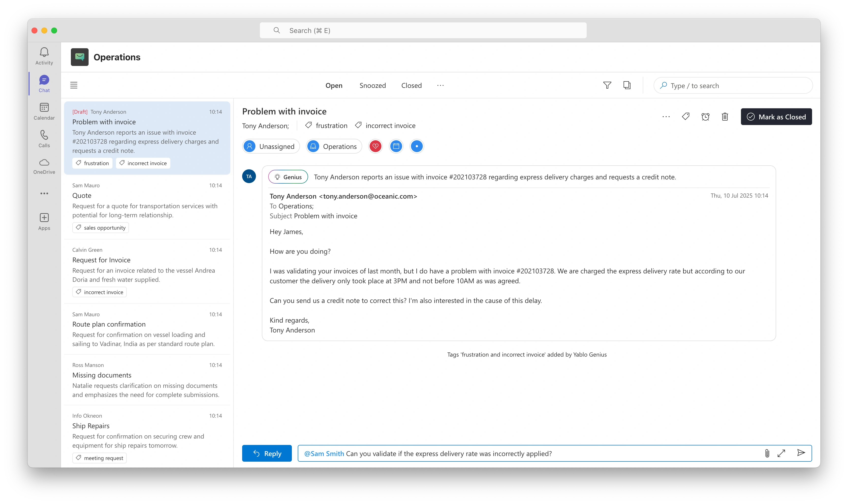Click the filter funnel icon
This screenshot has height=504, width=848.
tap(607, 85)
